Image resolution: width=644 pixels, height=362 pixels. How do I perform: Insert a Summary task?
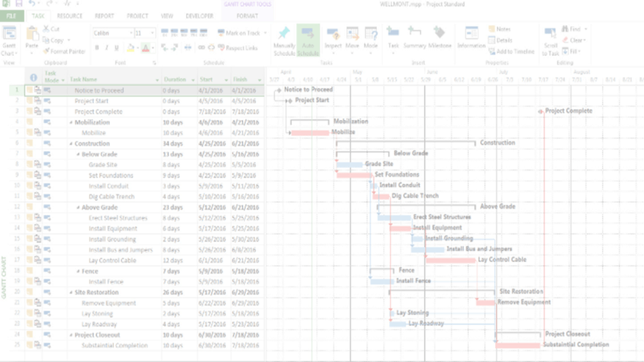click(414, 34)
